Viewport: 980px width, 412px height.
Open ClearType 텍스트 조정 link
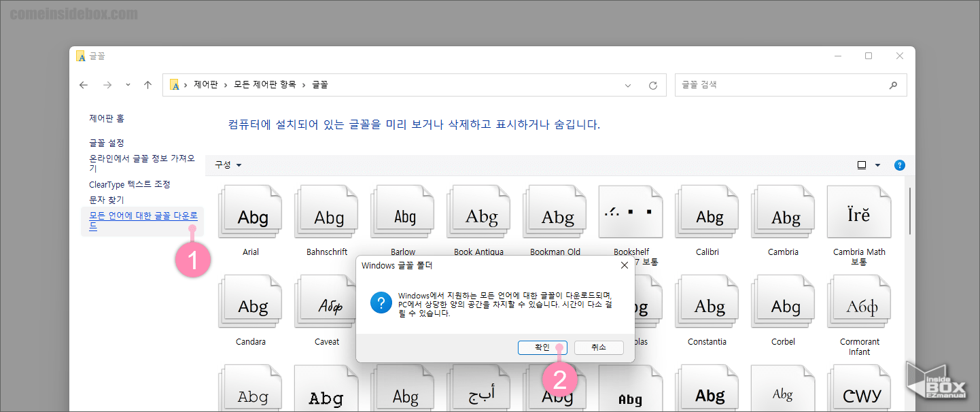pos(130,184)
